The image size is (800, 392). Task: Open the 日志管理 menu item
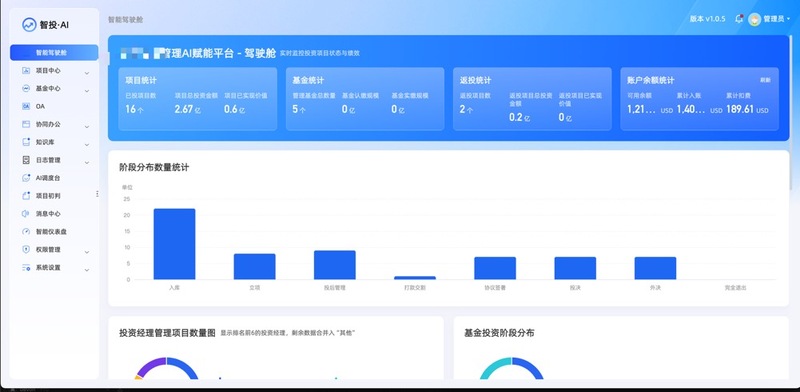click(x=54, y=160)
